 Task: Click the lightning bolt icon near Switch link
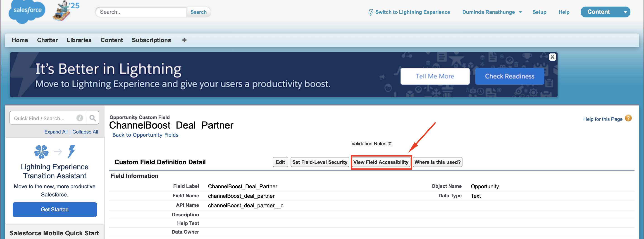[x=370, y=12]
